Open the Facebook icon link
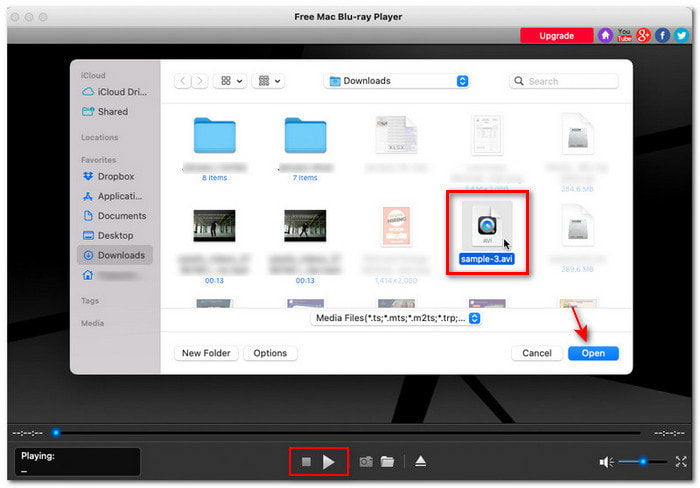Screen dimensions: 700x488 pyautogui.click(x=662, y=35)
